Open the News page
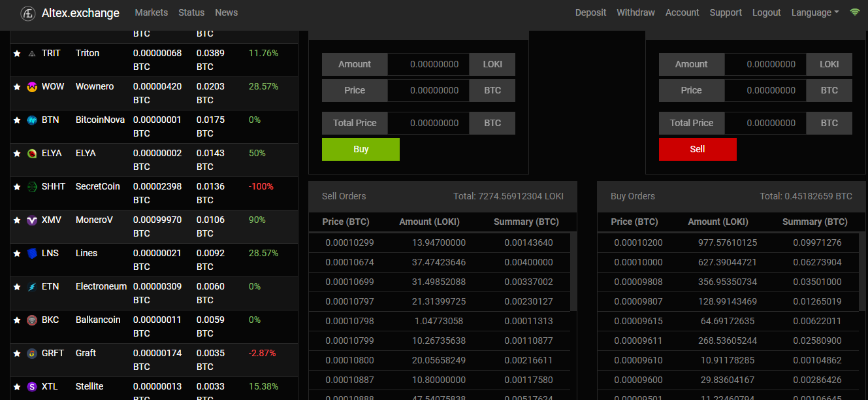 point(227,12)
